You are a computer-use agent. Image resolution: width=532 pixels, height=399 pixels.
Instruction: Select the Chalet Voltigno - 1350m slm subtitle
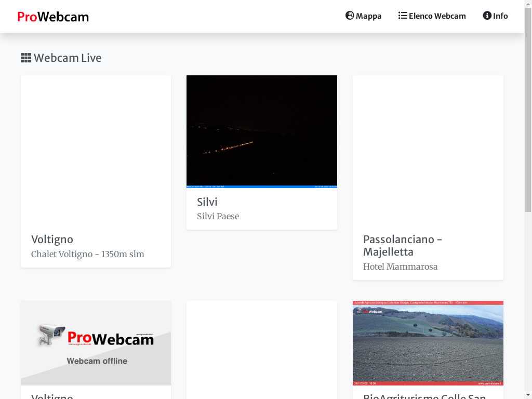[x=88, y=255]
